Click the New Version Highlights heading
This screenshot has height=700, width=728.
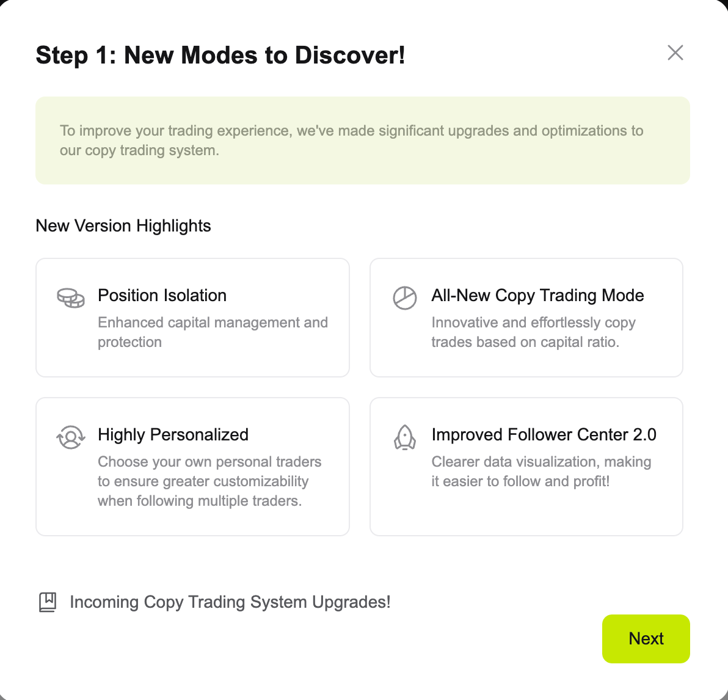tap(123, 226)
